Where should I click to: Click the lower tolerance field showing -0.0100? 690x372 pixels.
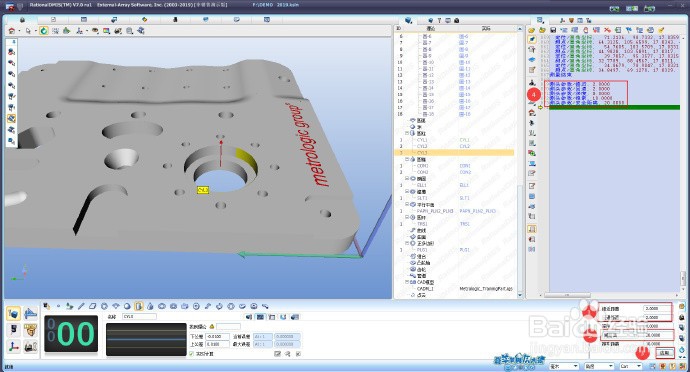click(x=217, y=336)
